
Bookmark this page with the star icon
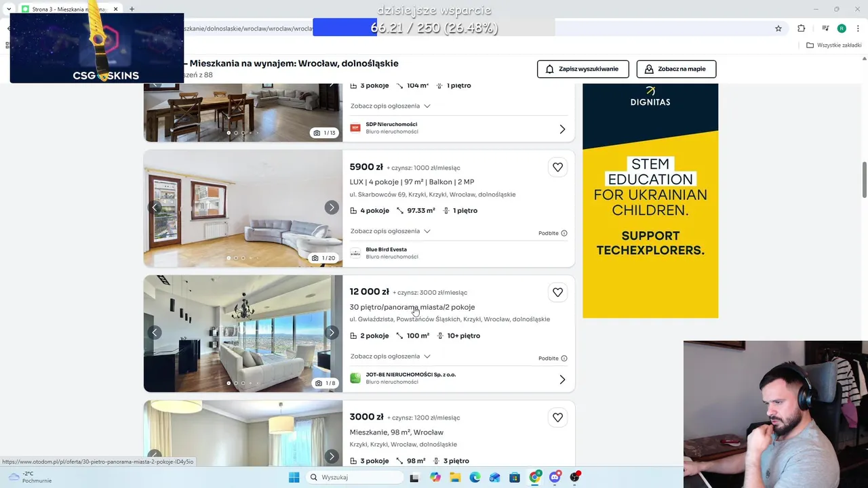coord(778,28)
